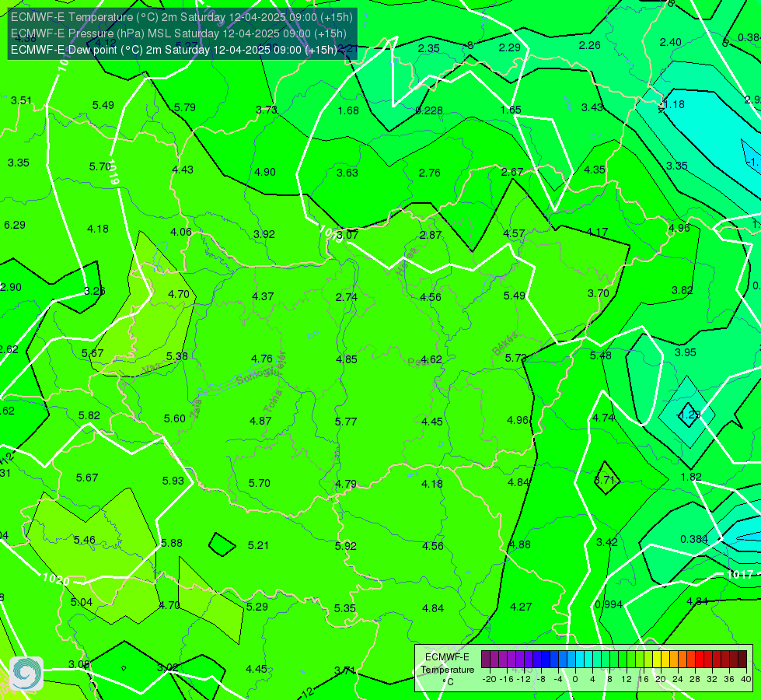Click the 4.62 grid value
This screenshot has height=700, width=761.
[x=431, y=359]
